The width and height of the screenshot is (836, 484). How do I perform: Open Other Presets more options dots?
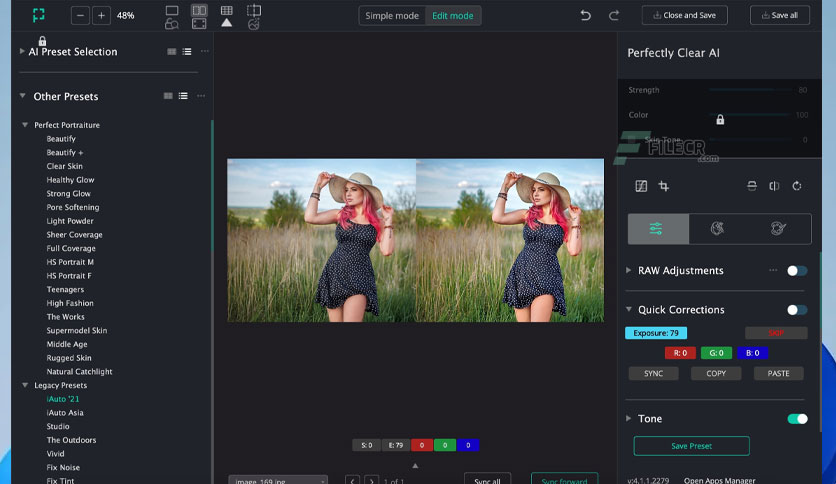[201, 96]
